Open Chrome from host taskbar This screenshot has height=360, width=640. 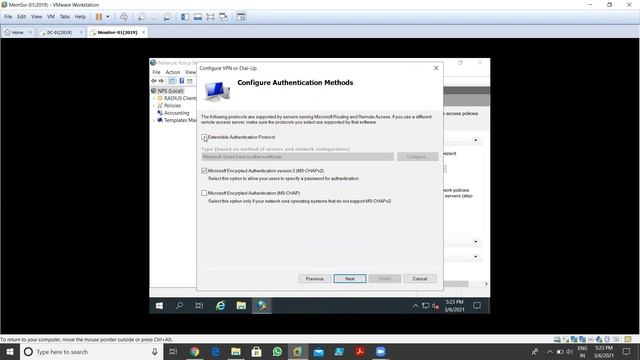(194, 351)
